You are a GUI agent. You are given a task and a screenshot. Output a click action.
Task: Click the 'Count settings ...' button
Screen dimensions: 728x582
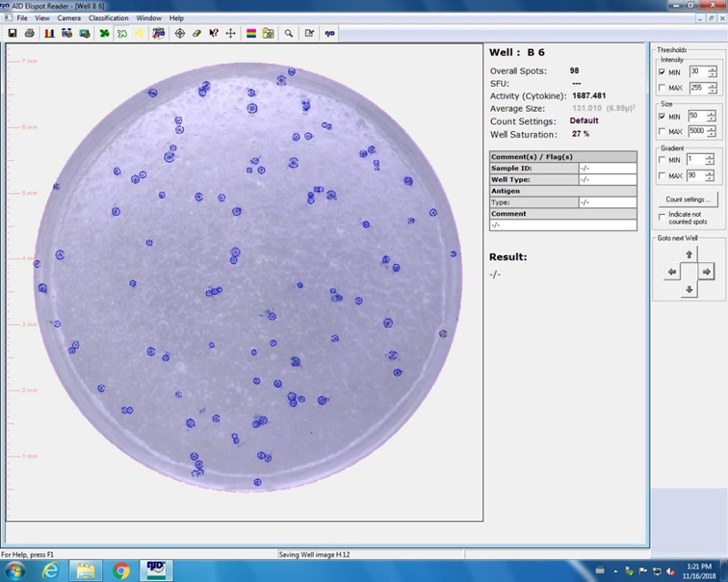[688, 199]
